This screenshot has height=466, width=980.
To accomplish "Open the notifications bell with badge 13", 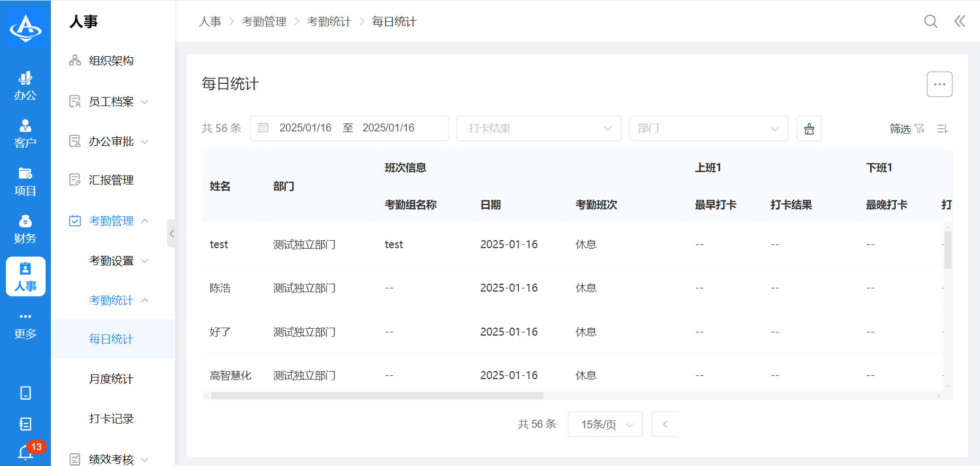I will 26,452.
